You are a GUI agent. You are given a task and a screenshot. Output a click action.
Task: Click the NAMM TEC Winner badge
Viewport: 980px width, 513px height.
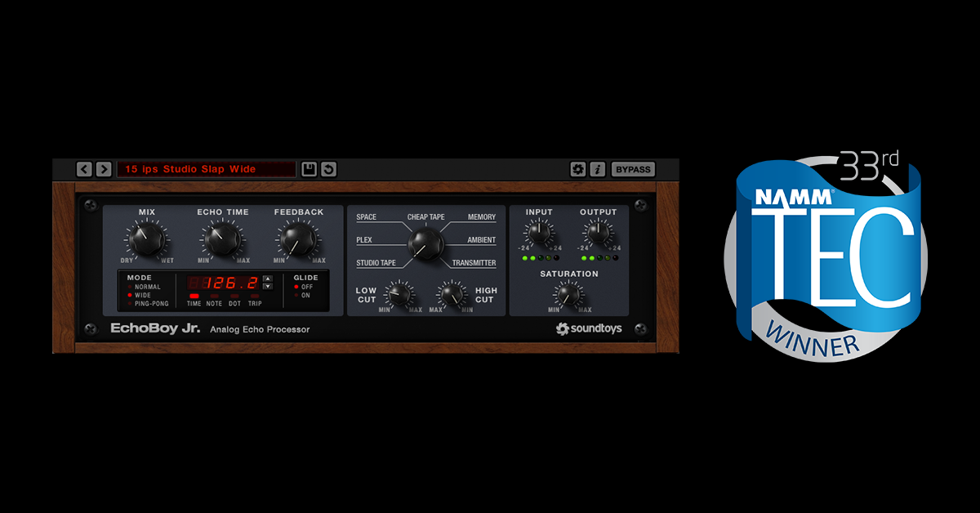[x=826, y=255]
